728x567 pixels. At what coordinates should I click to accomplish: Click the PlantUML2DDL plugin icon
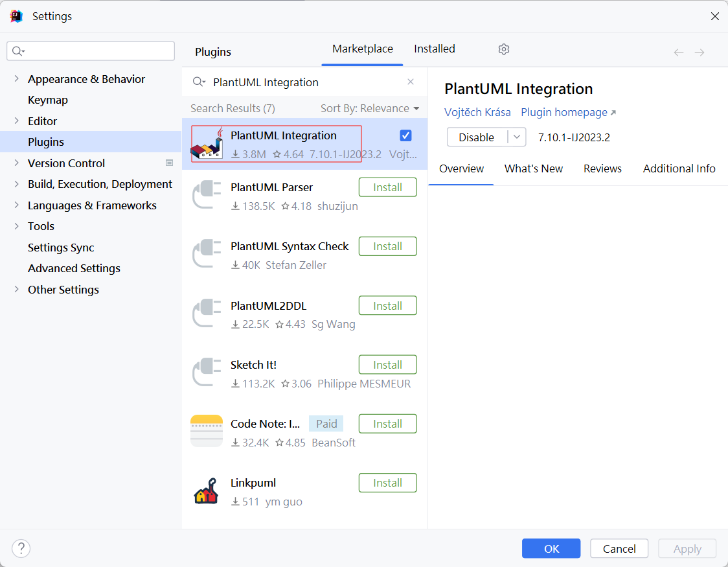click(x=207, y=314)
